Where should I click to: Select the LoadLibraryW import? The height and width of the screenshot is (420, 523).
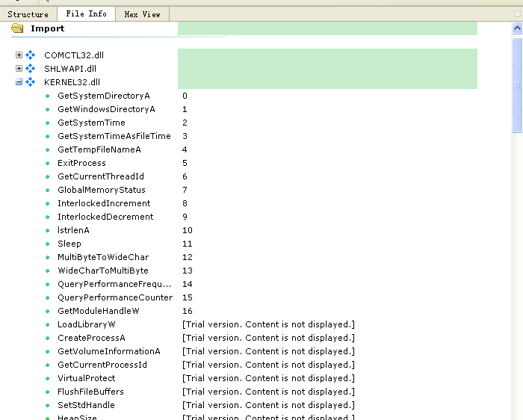click(87, 324)
